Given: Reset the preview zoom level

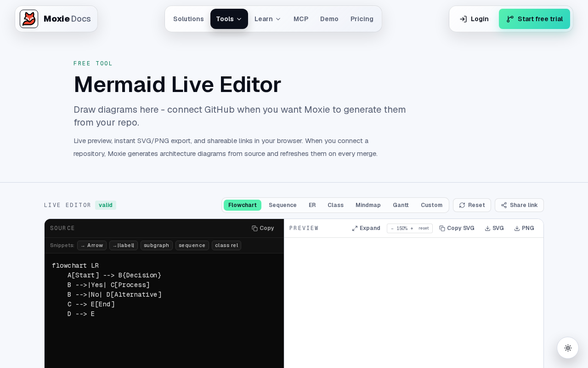Looking at the screenshot, I should tap(424, 228).
